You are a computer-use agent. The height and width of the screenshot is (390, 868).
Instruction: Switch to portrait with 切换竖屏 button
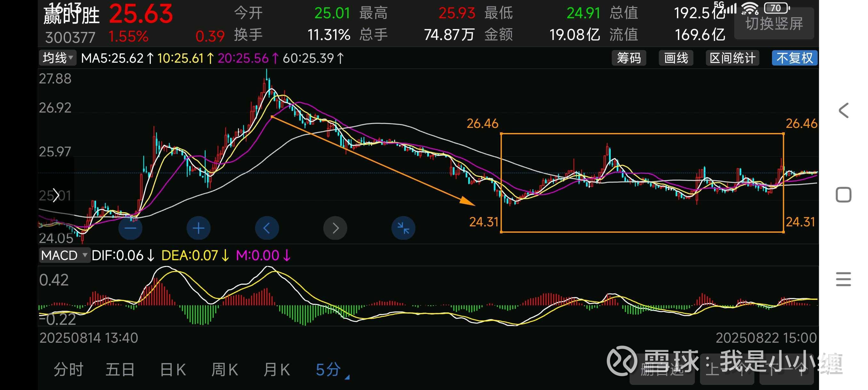coord(774,24)
